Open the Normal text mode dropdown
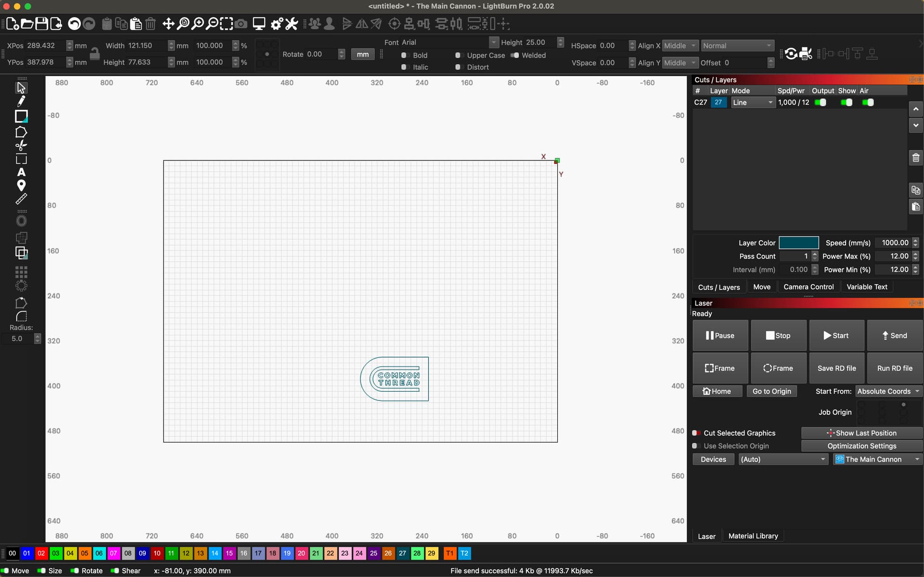 tap(737, 46)
